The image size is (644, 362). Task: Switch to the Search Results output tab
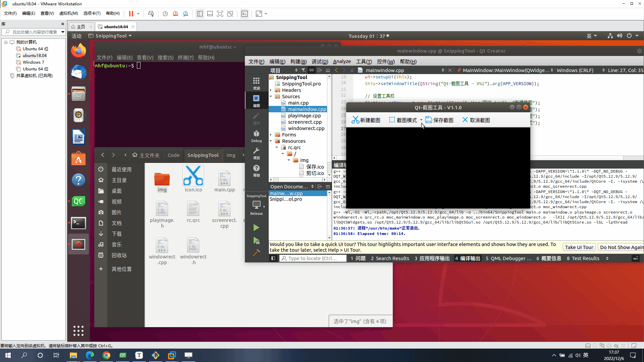(390, 258)
